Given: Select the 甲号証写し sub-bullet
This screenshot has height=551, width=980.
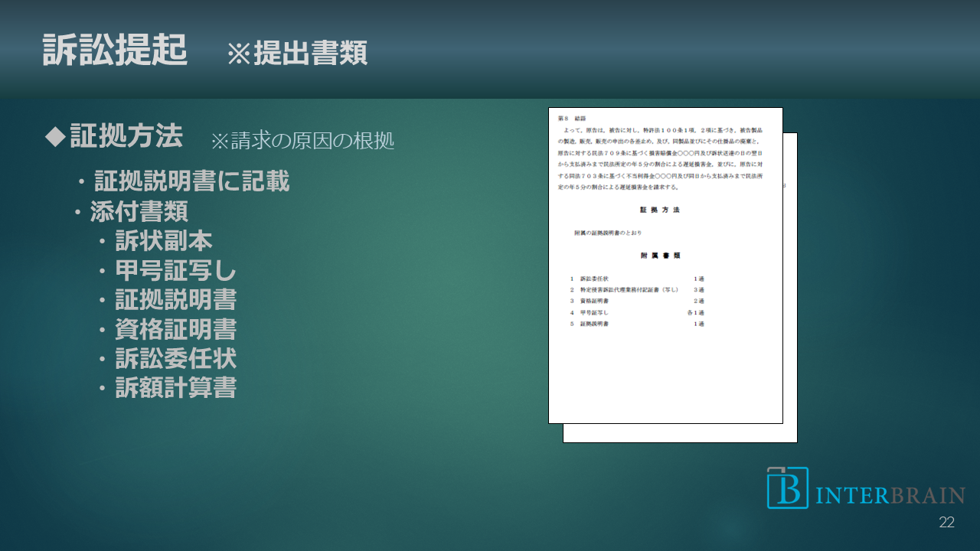Looking at the screenshot, I should point(175,271).
